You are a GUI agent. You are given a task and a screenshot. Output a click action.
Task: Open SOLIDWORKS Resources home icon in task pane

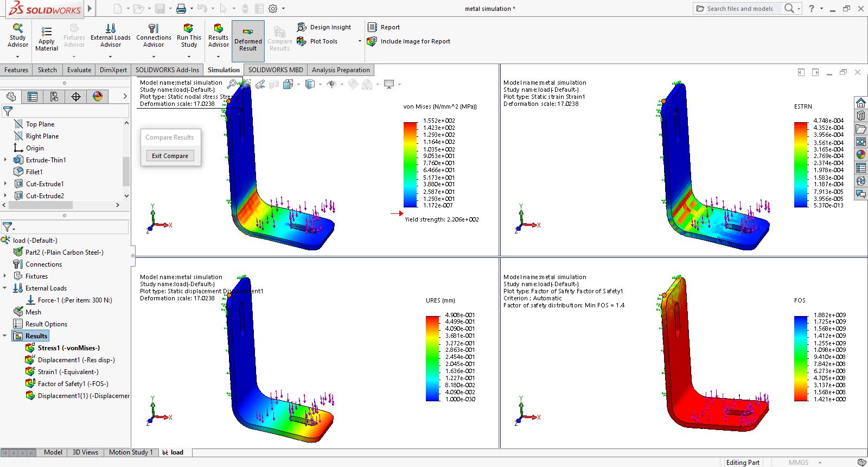(861, 103)
